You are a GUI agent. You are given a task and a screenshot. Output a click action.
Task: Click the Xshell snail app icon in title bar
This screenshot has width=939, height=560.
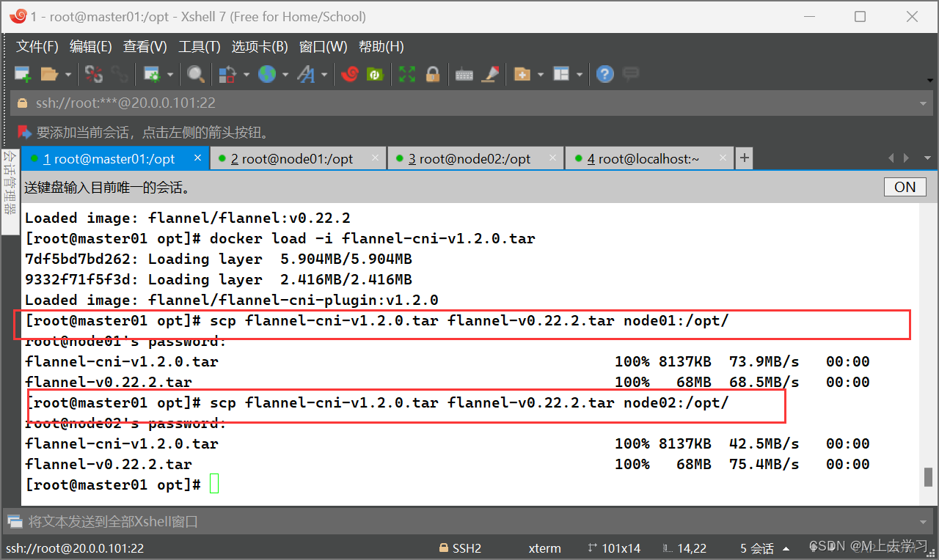pyautogui.click(x=18, y=16)
